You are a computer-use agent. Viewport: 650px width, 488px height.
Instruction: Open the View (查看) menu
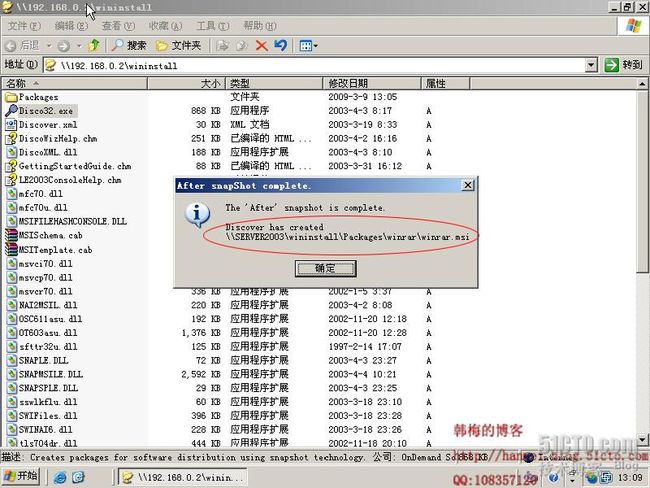pos(119,26)
